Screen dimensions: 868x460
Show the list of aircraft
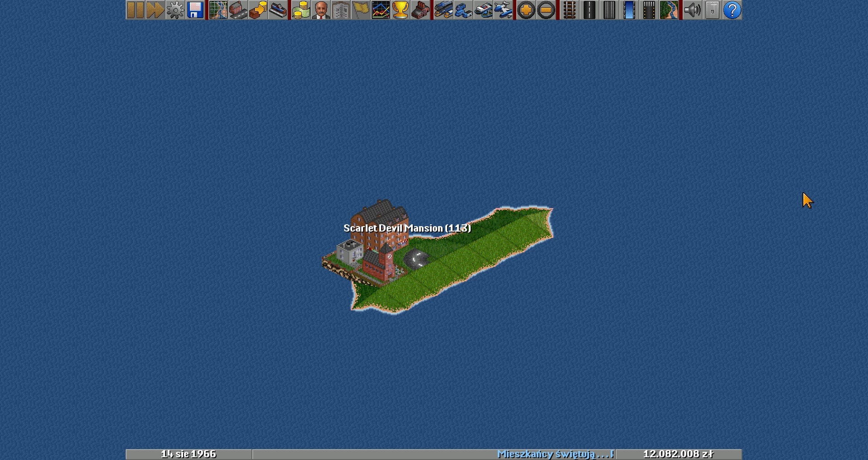(503, 10)
